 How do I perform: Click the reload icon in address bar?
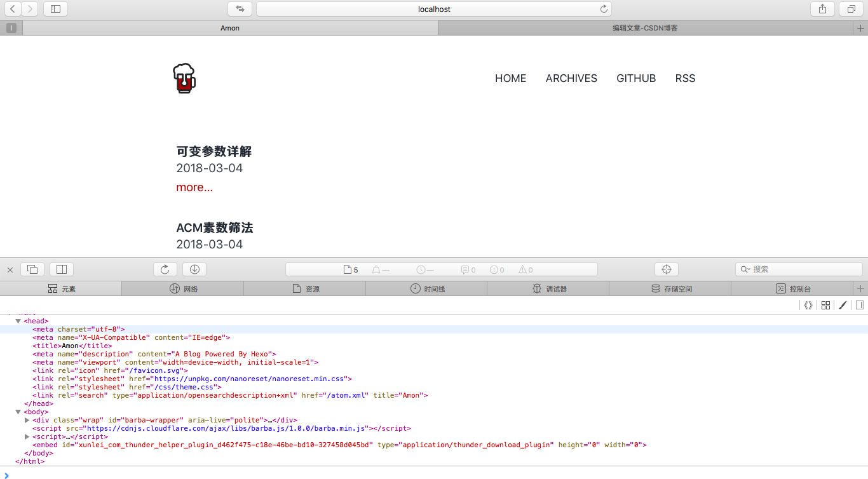point(604,9)
